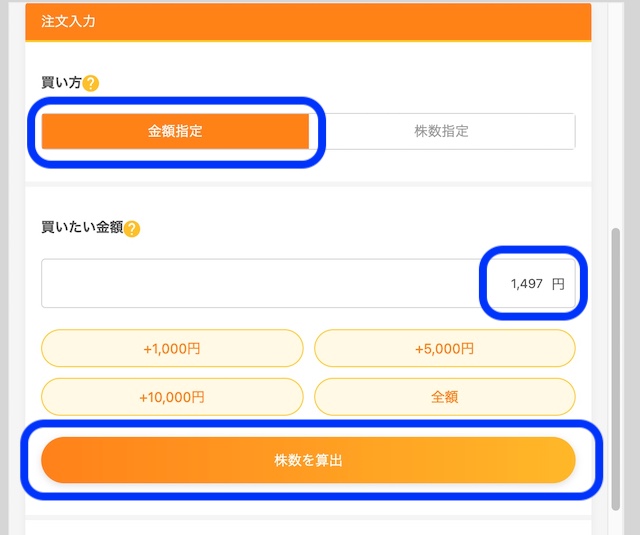Click the scrollbar track above the thumb
Image resolution: width=640 pixels, height=535 pixels.
pyautogui.click(x=618, y=120)
